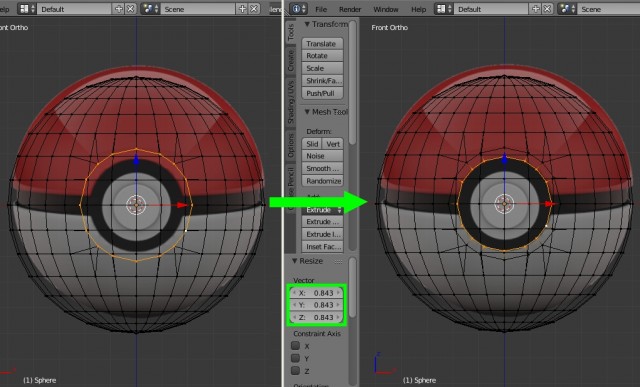Open the screen layout browser in left window
This screenshot has width=640, height=387.
pos(27,9)
